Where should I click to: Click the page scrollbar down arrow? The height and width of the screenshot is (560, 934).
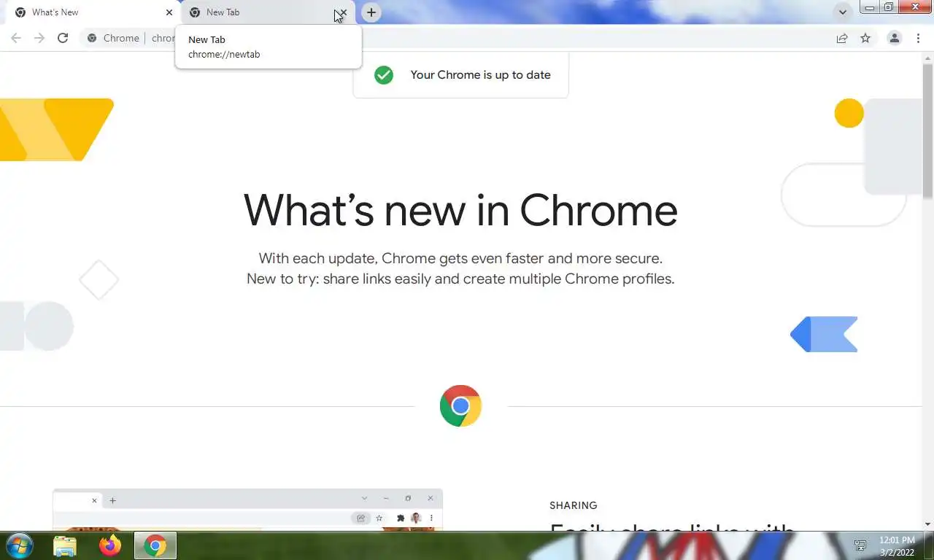point(928,524)
